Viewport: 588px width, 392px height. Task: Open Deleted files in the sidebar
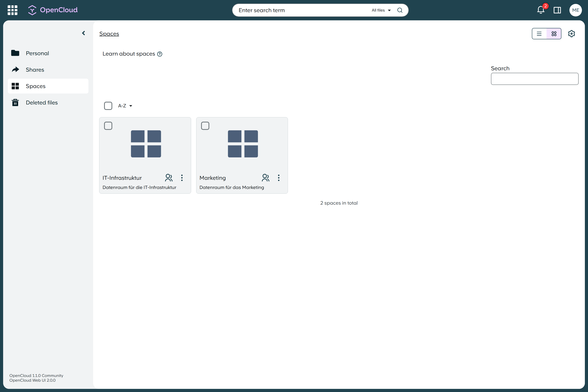click(48, 102)
